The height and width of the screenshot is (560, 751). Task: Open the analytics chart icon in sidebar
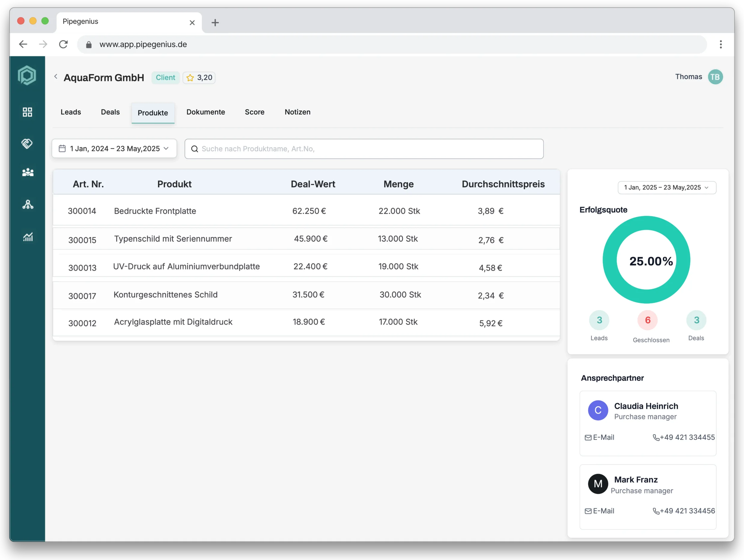28,237
